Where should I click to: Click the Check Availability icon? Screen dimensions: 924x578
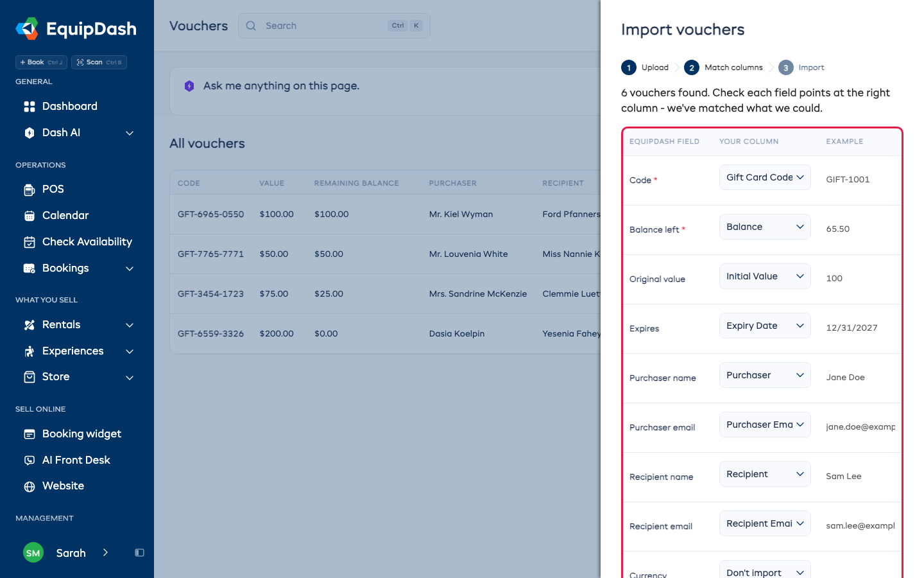[x=30, y=242]
